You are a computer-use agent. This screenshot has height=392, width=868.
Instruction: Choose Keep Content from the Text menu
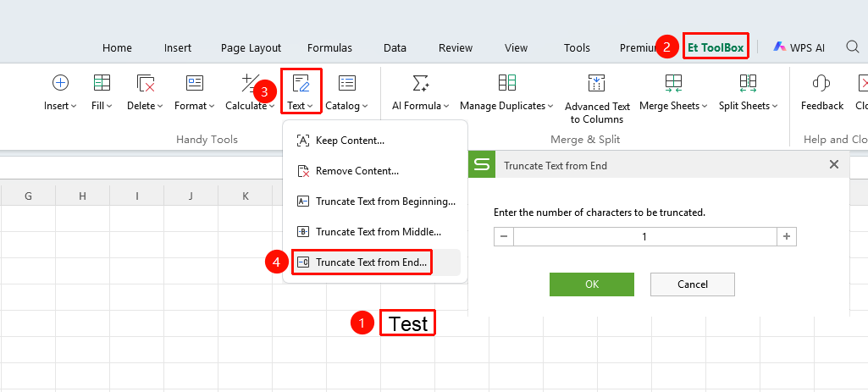pyautogui.click(x=375, y=141)
